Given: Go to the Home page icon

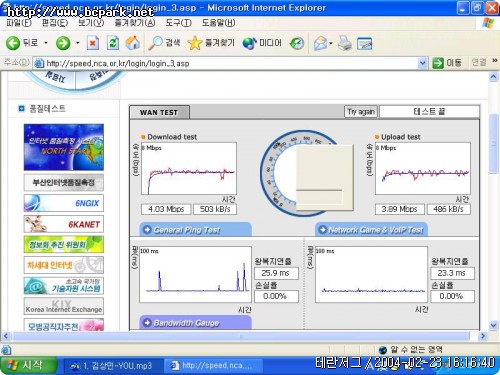Looking at the screenshot, I should (133, 43).
